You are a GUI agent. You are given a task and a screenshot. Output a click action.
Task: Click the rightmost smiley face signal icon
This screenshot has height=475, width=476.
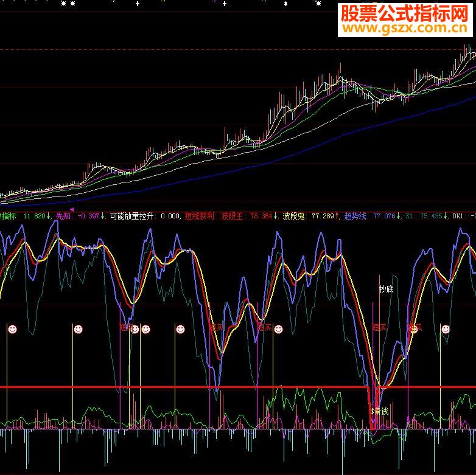click(x=446, y=329)
